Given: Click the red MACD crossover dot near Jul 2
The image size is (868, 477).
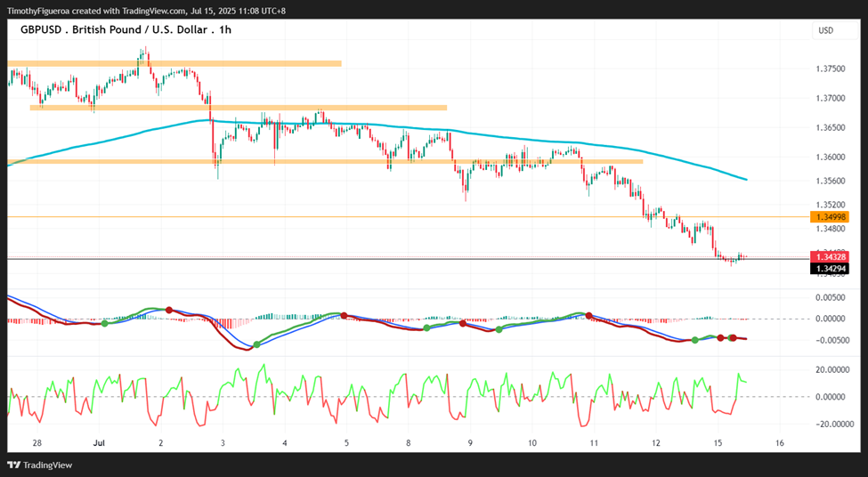Looking at the screenshot, I should [x=169, y=310].
